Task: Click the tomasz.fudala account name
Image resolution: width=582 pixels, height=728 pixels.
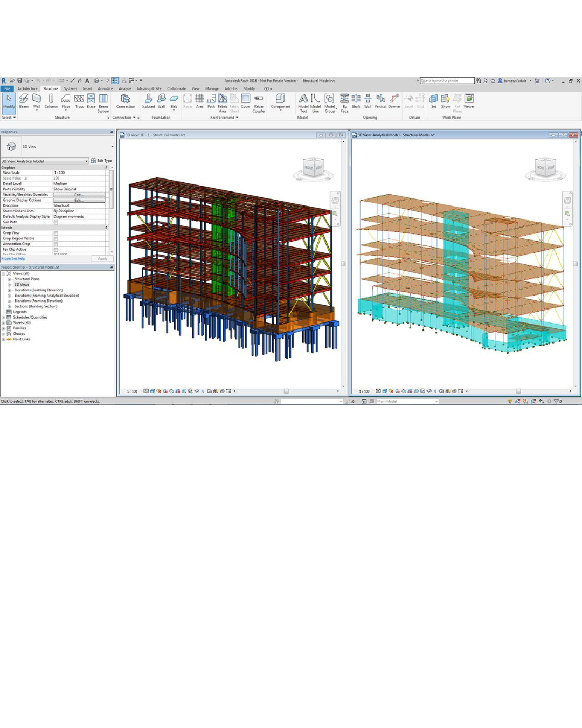Action: (515, 81)
